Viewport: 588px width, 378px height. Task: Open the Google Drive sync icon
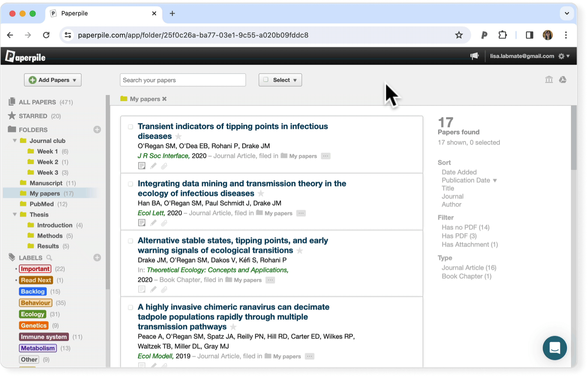point(563,79)
